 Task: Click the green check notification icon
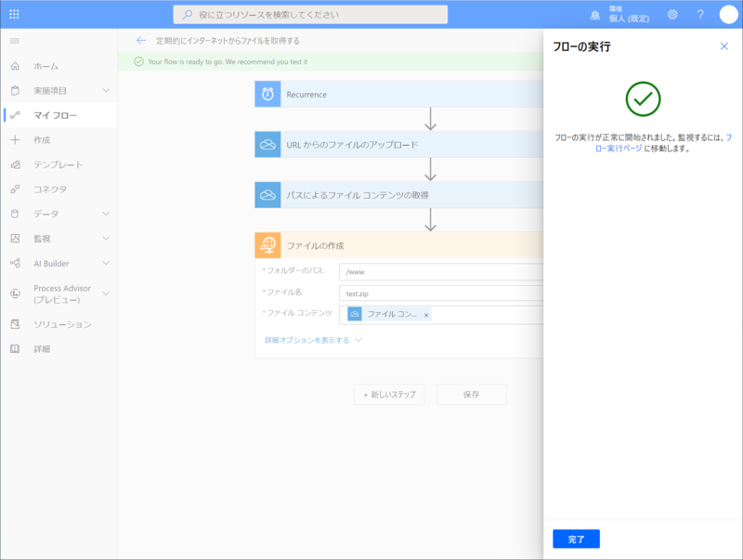coord(138,61)
